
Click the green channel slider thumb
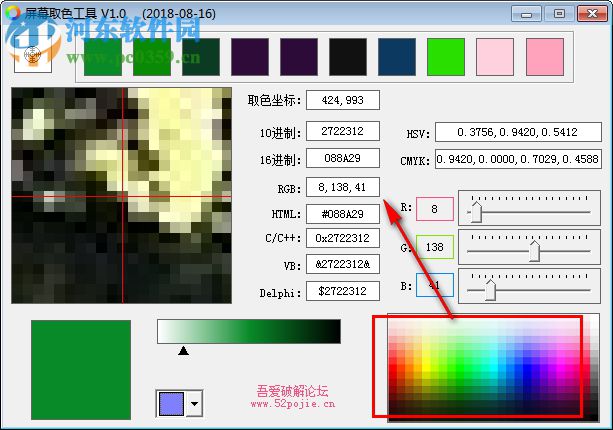point(534,251)
